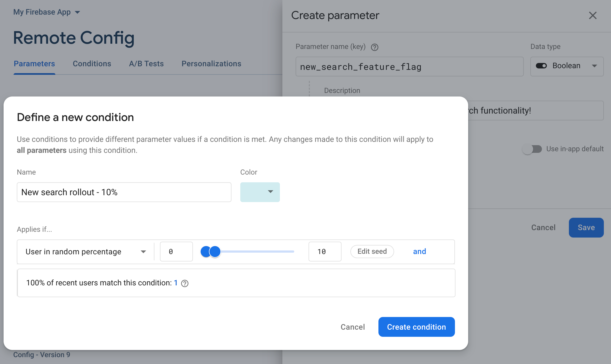
Task: Switch to the A/B Tests tab
Action: tap(146, 63)
